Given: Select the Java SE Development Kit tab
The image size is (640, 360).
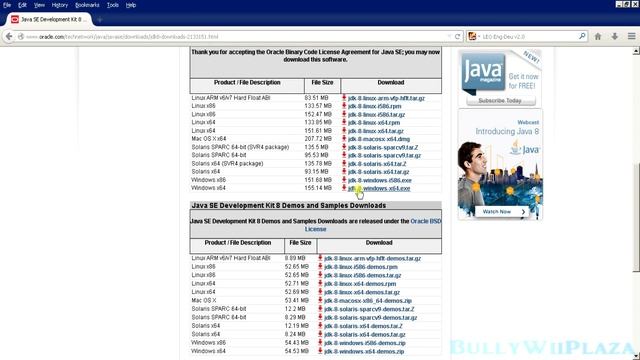Looking at the screenshot, I should pos(49,20).
